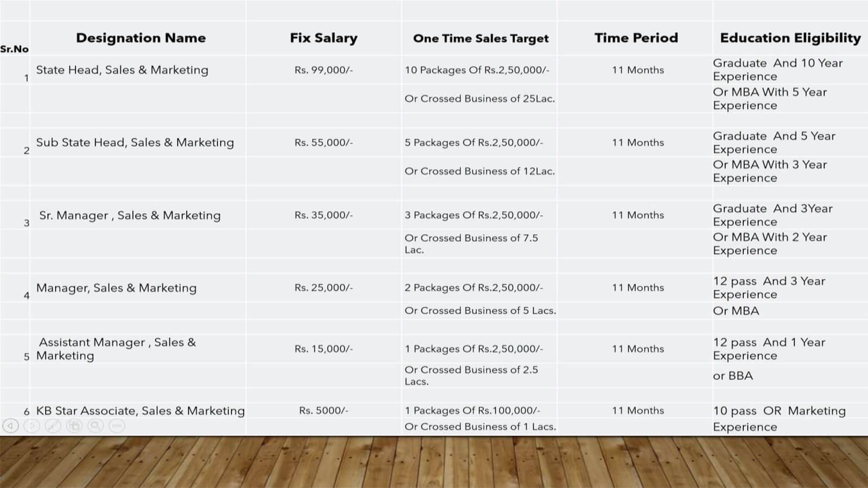Advance to next slide arrow
This screenshot has width=868, height=488.
(31, 426)
